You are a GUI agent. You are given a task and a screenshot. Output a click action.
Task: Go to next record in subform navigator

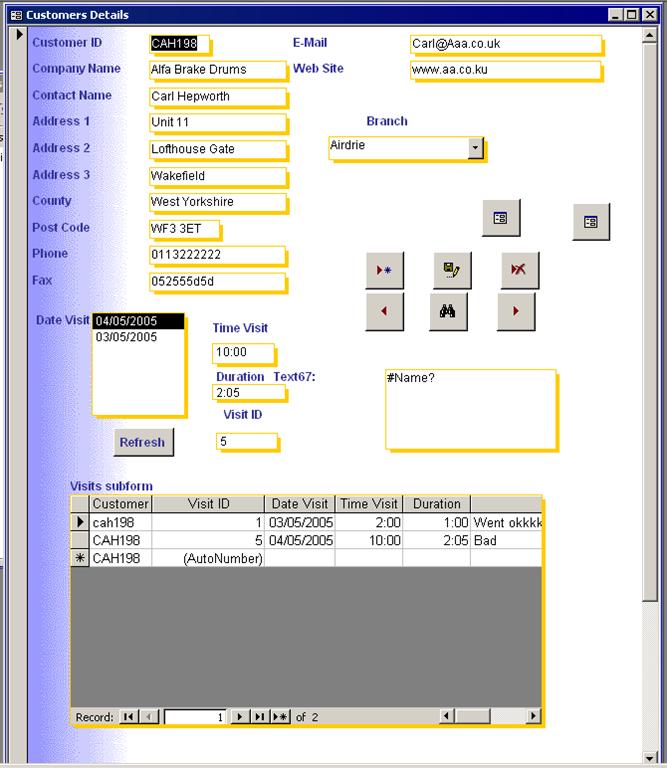tap(239, 717)
